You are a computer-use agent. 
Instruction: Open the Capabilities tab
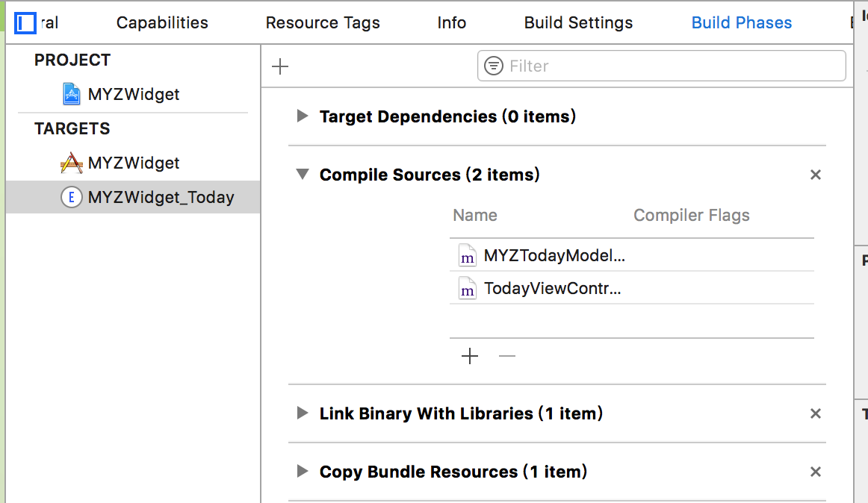click(162, 23)
